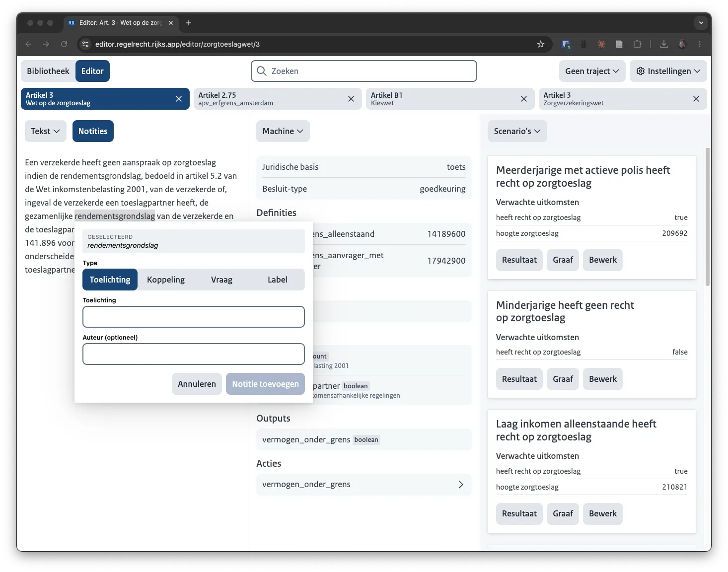728x572 pixels.
Task: Bookmark this page with the star icon
Action: (541, 44)
